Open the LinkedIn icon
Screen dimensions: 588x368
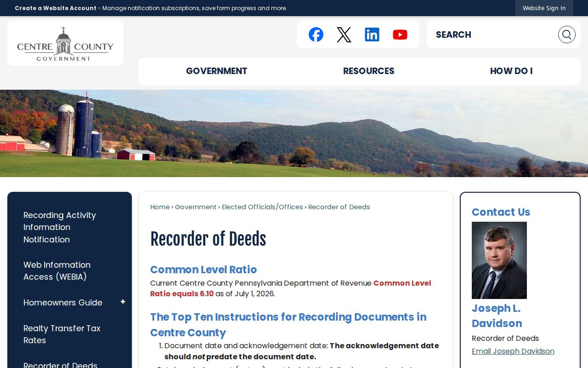[372, 34]
